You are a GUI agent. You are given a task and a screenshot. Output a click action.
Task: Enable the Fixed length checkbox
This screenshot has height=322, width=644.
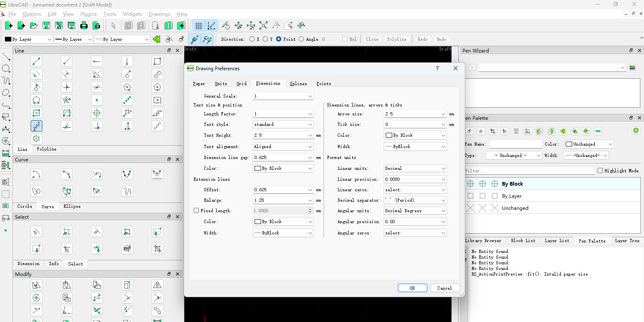pyautogui.click(x=197, y=211)
